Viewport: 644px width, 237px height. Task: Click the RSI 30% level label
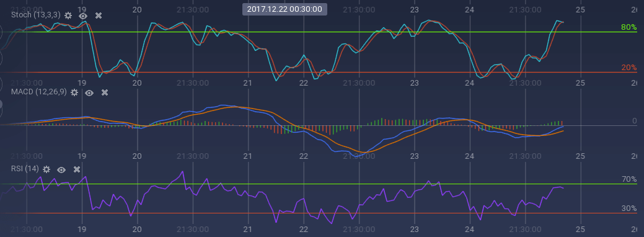point(629,208)
